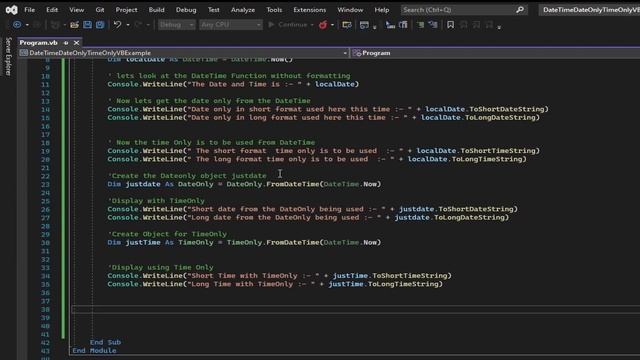Screen dimensions: 640x360
Task: Click the Visual Studio logo icon
Action: (11, 9)
